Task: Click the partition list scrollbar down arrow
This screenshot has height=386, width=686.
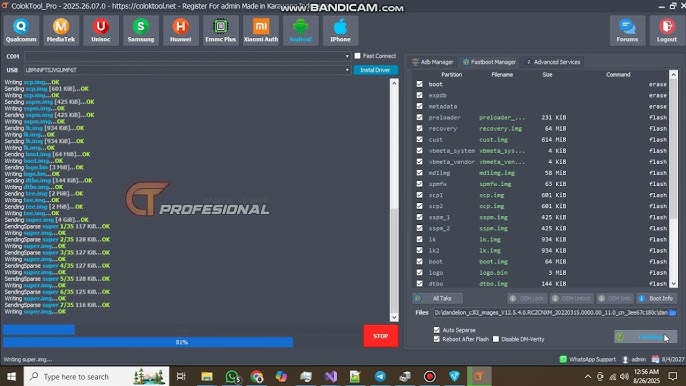Action: point(674,284)
